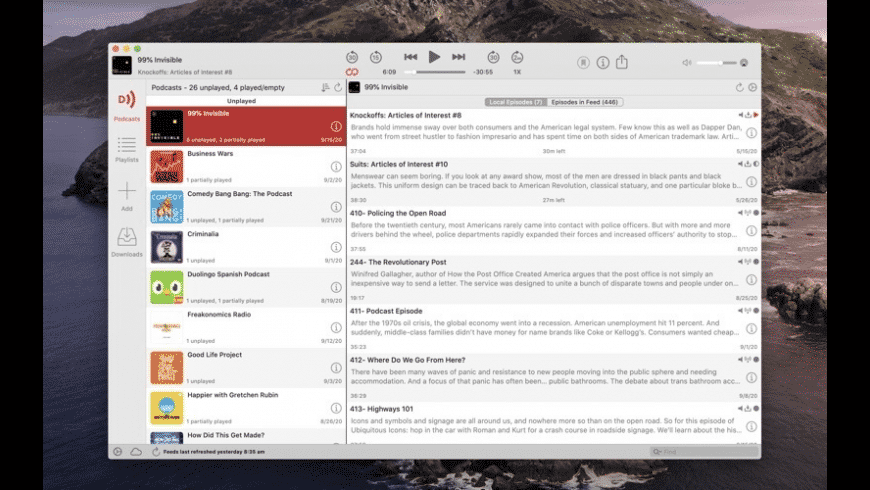Show info for Good Life Project
870x490 pixels.
click(x=336, y=368)
